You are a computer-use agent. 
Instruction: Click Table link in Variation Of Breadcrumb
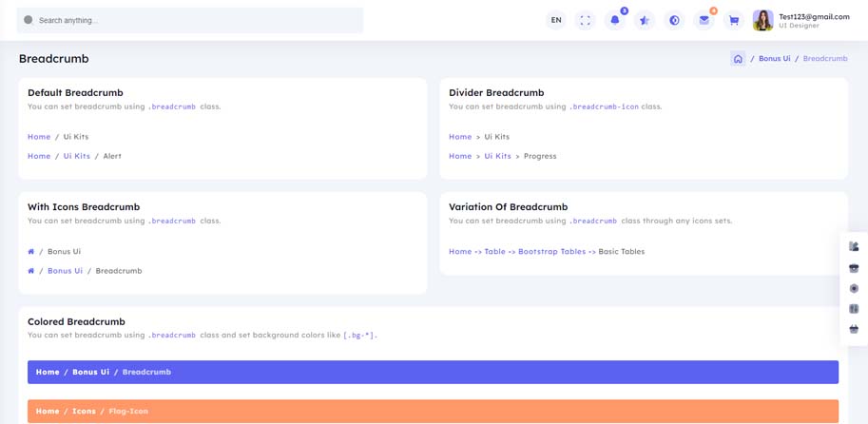494,252
